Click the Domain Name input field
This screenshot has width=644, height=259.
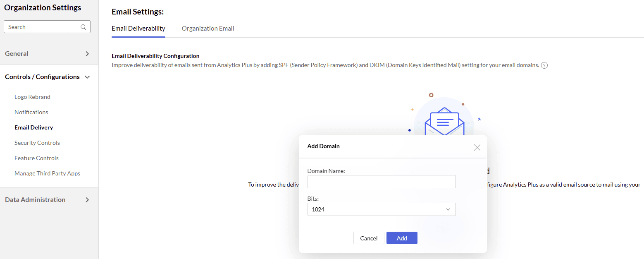[x=381, y=182]
